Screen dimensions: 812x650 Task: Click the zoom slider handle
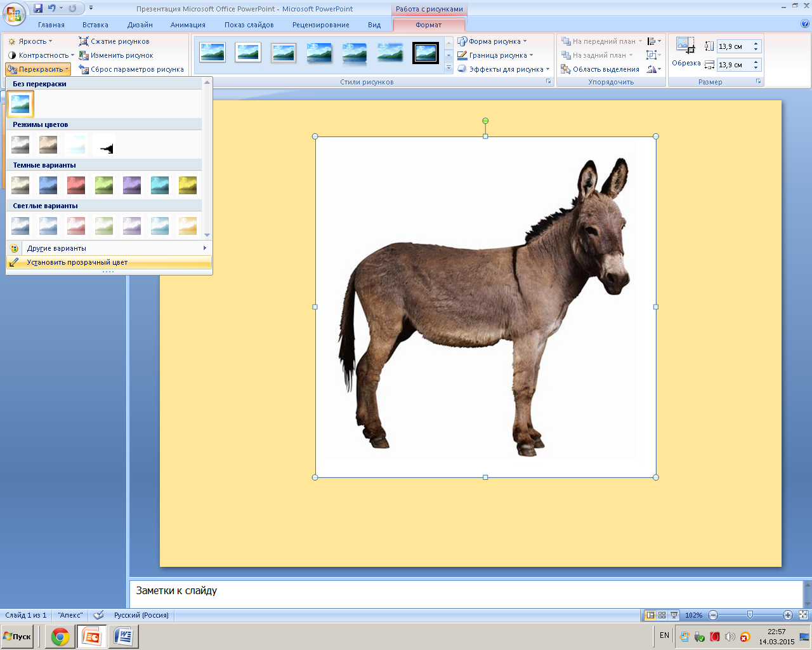click(750, 615)
